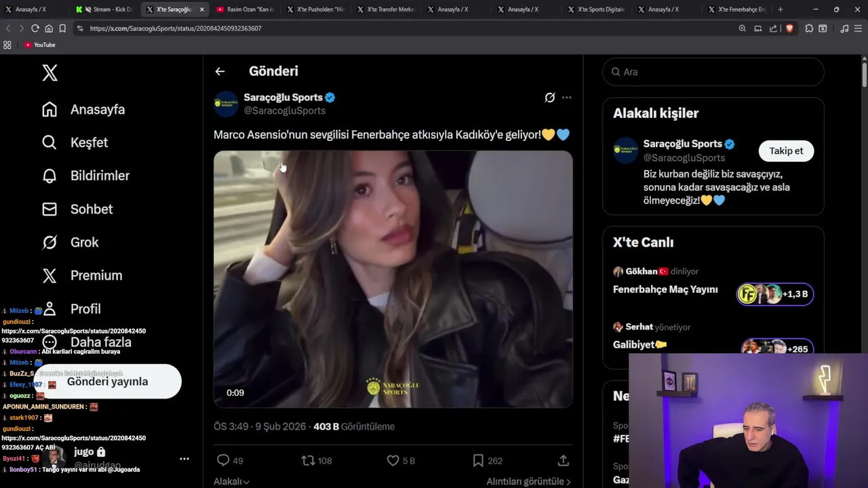Open a new tab with plus button
The image size is (868, 488).
point(781,9)
